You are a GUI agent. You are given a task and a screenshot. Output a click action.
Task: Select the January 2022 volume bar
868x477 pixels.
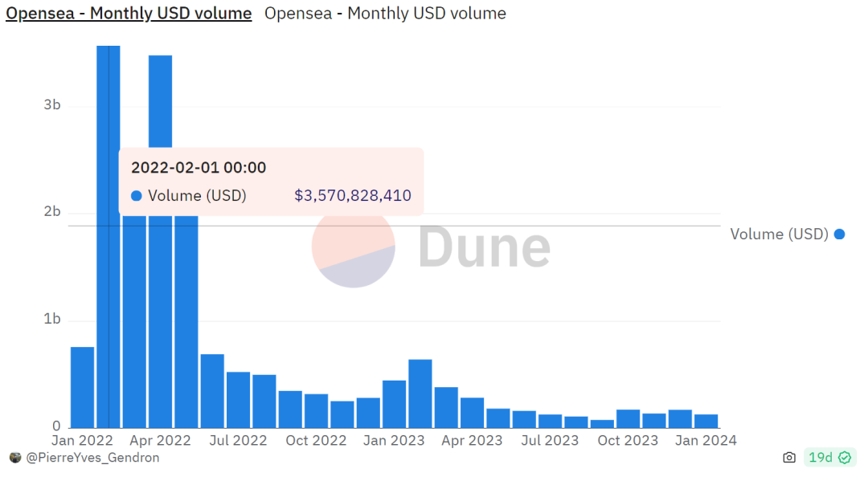[x=82, y=387]
